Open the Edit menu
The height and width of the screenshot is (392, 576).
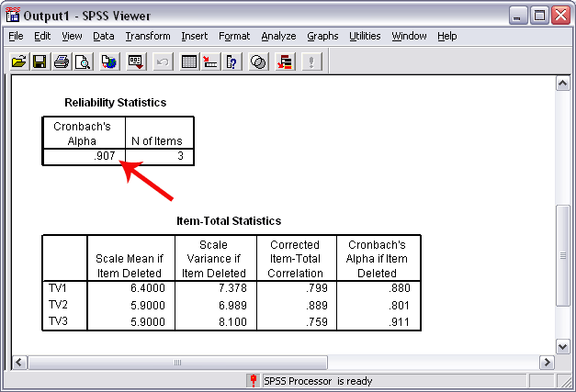(42, 36)
